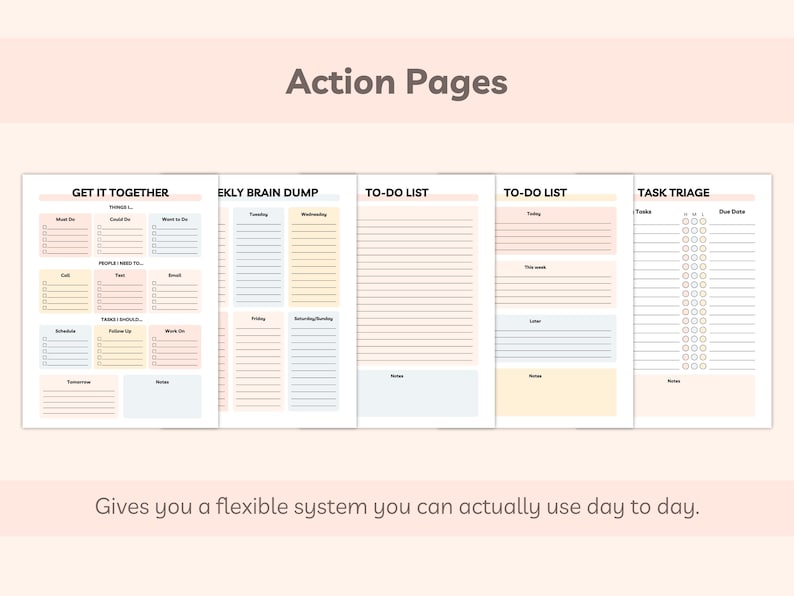This screenshot has width=794, height=596.
Task: Select the top H priority circle in Task Triage
Action: 686,221
